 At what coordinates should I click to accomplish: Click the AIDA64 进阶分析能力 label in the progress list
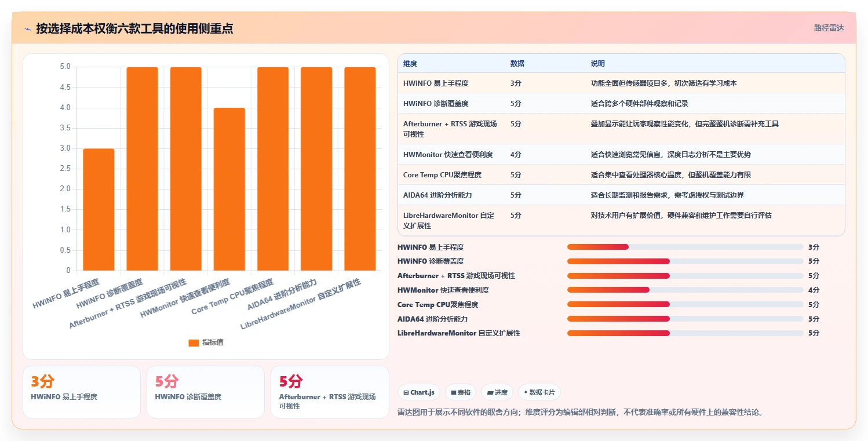click(432, 319)
